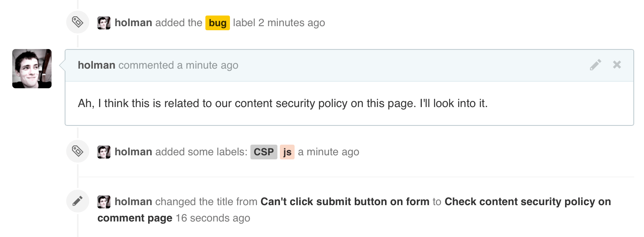The height and width of the screenshot is (237, 644).
Task: Click small avatar in title change event
Action: 104,202
